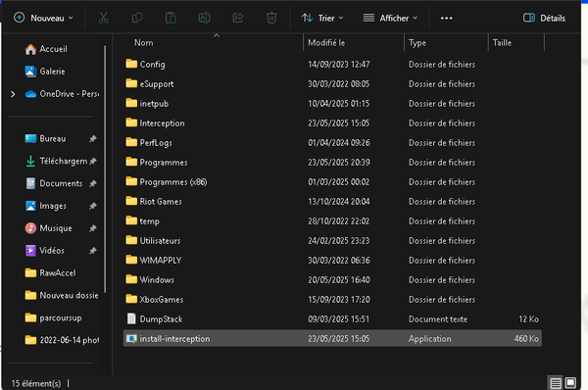Screen dimensions: 588x390
Task: Open Vidéos in quick access
Action: point(45,251)
